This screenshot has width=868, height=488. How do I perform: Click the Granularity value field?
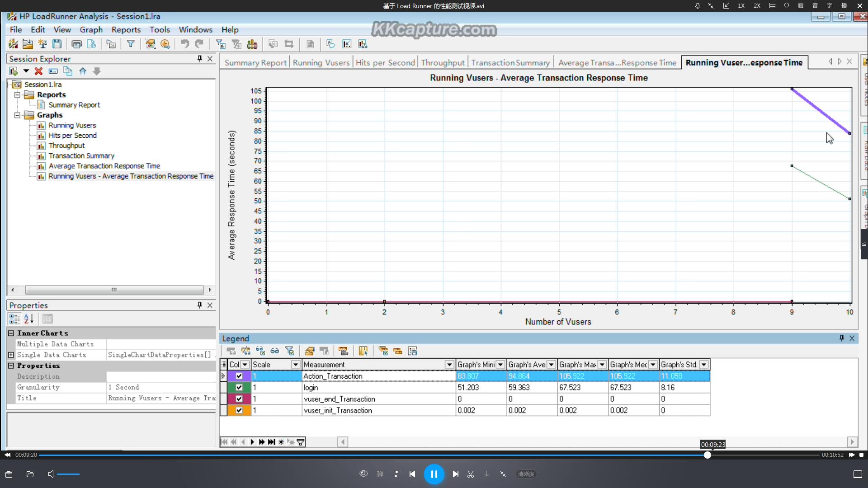[x=161, y=387]
